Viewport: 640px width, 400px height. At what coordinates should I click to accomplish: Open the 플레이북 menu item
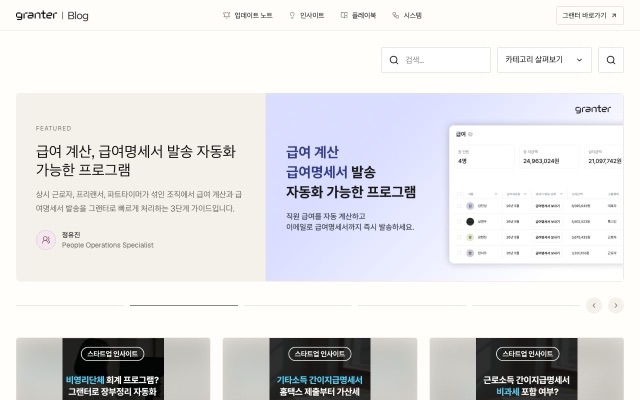(x=358, y=16)
